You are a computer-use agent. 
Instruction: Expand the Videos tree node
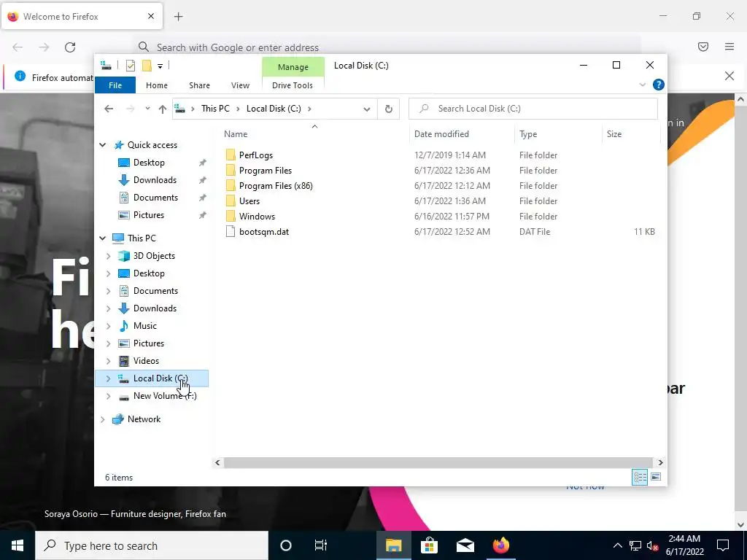coord(108,361)
